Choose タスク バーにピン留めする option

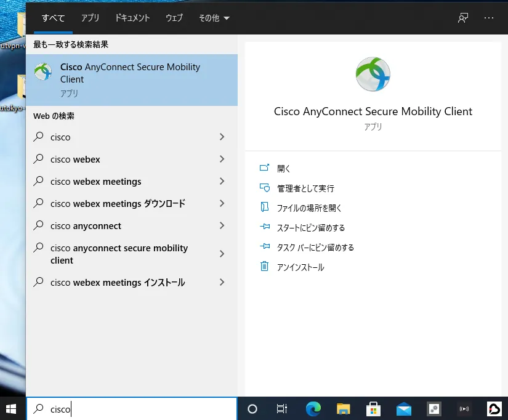click(315, 248)
